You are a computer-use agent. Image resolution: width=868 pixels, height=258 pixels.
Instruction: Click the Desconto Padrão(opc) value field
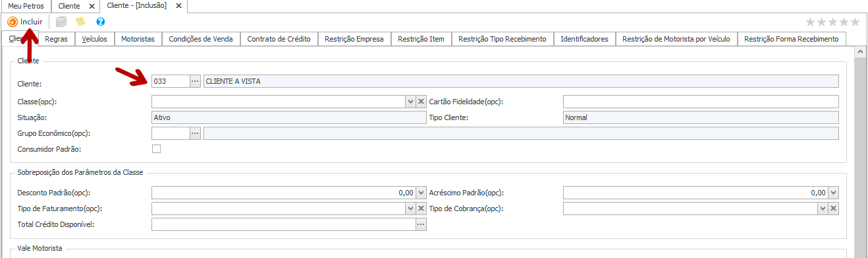[284, 193]
